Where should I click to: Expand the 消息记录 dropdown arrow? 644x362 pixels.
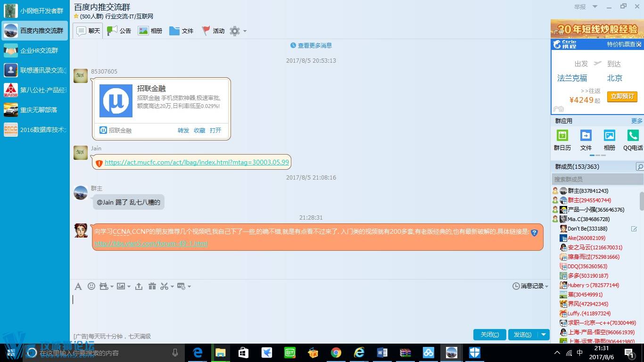[x=546, y=287]
